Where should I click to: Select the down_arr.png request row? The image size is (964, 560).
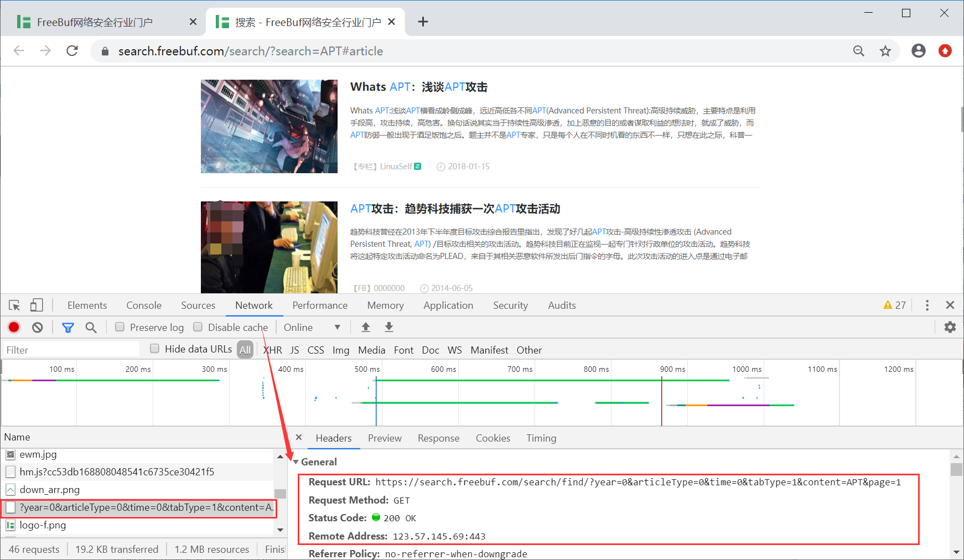point(137,490)
